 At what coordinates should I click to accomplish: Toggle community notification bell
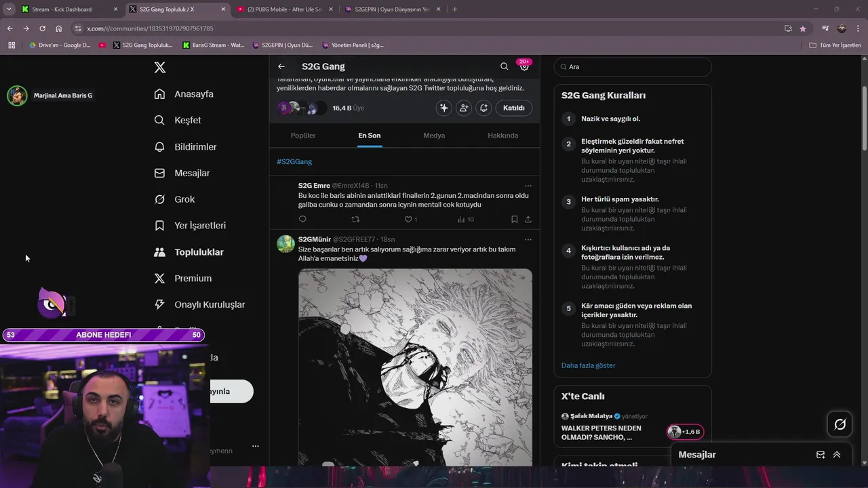484,108
